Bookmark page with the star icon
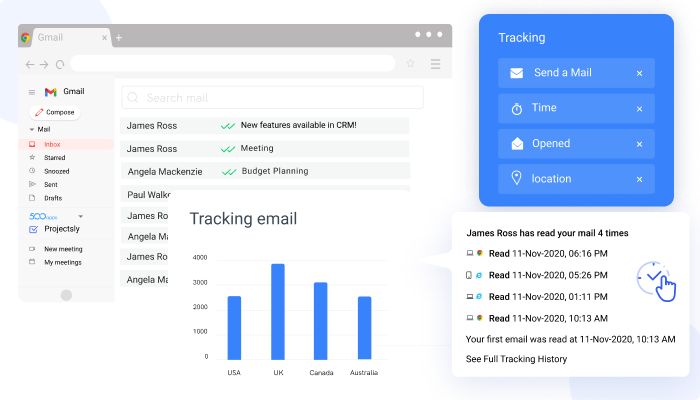Viewport: 700px width, 400px height. pyautogui.click(x=410, y=63)
